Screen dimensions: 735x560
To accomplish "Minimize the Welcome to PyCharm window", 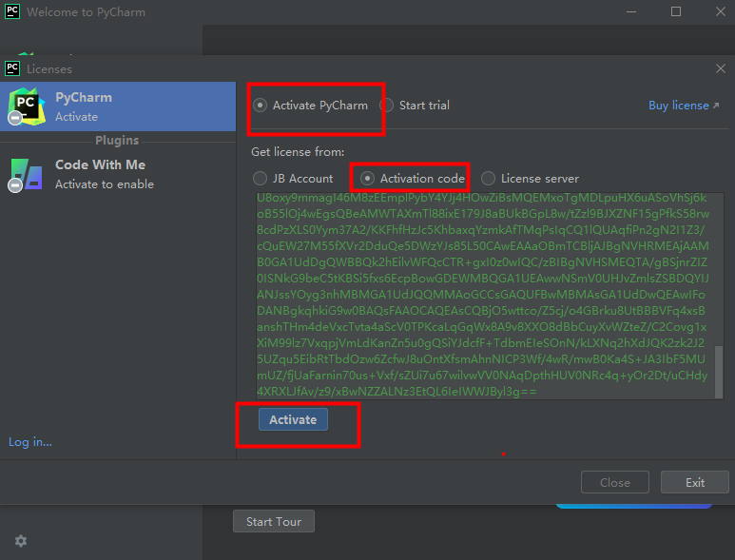I will 632,12.
